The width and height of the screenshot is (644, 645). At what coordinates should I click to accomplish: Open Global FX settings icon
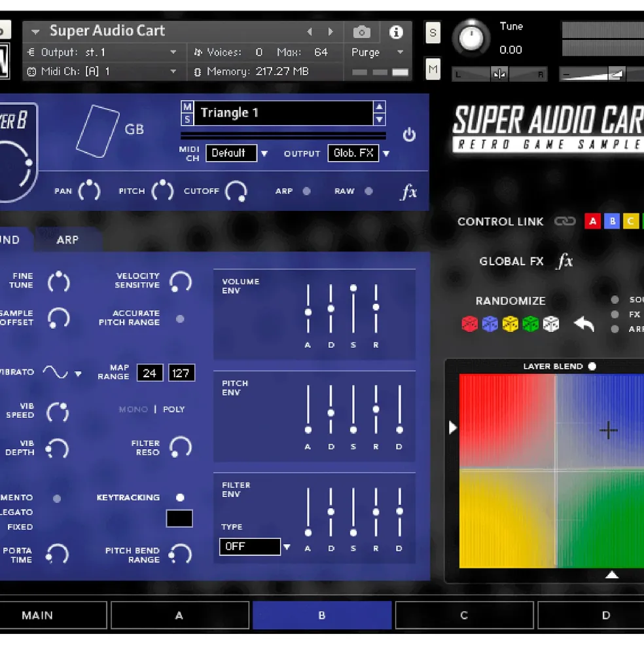(x=565, y=261)
